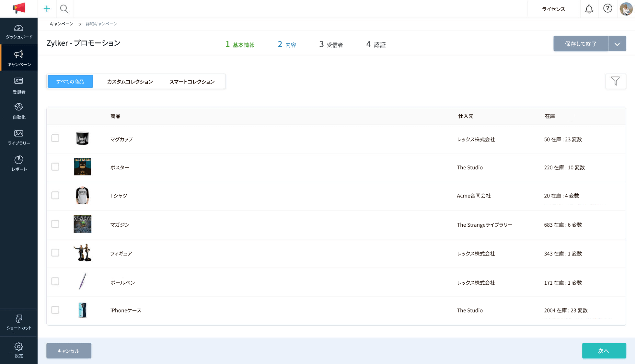This screenshot has width=635, height=364.
Task: Click the T-shirt product thumbnail
Action: (x=82, y=195)
